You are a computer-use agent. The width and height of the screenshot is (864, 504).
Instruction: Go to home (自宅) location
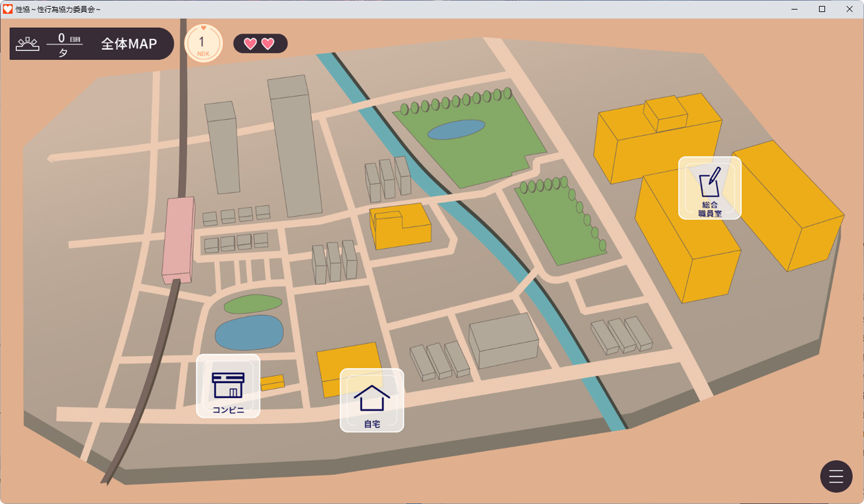pyautogui.click(x=372, y=401)
